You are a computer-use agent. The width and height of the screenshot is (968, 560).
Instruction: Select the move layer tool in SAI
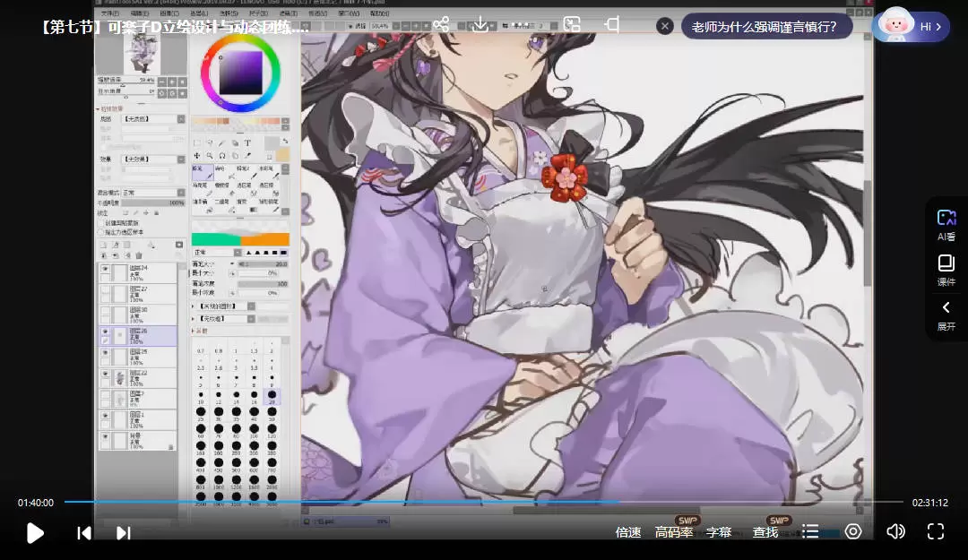coord(197,156)
